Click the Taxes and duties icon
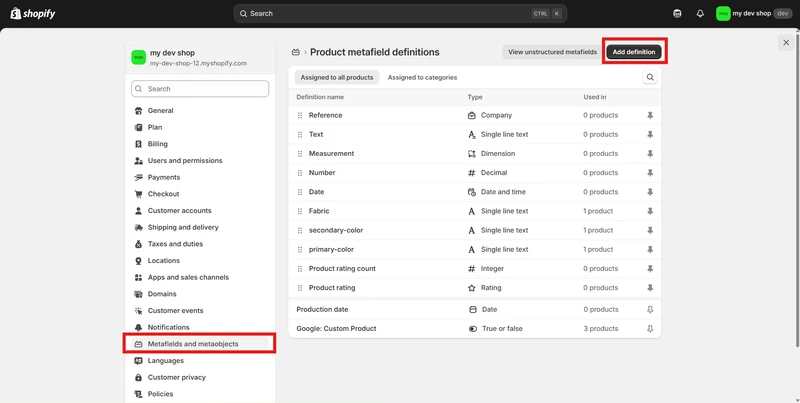 tap(138, 244)
